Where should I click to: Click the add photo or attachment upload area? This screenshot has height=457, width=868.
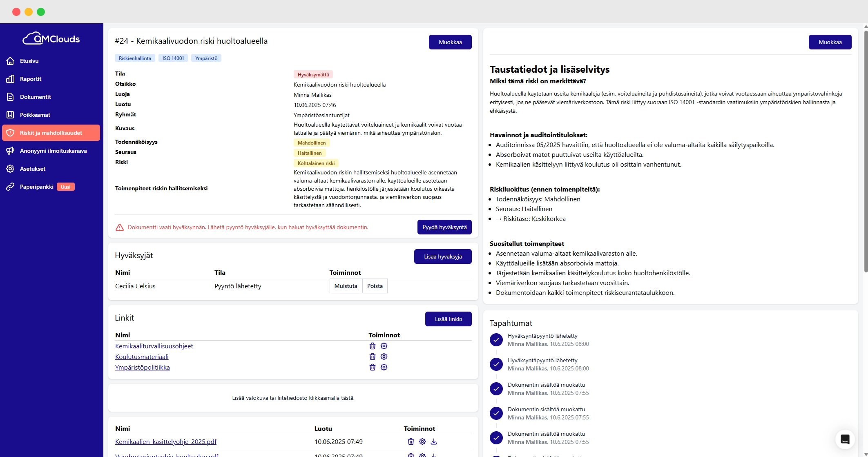click(293, 398)
